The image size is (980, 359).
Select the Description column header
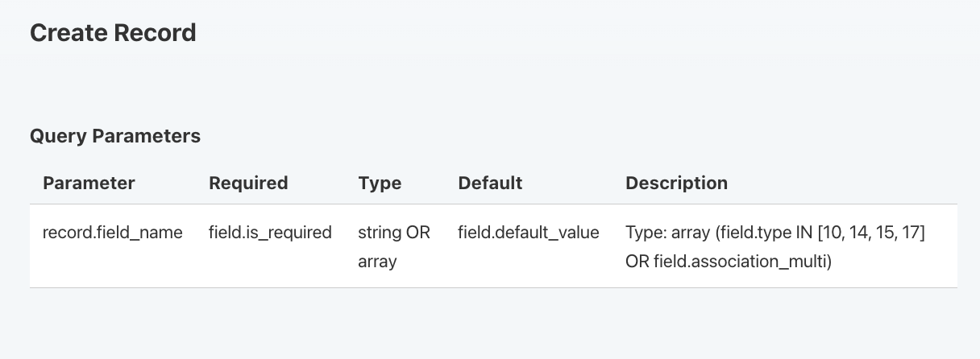676,183
